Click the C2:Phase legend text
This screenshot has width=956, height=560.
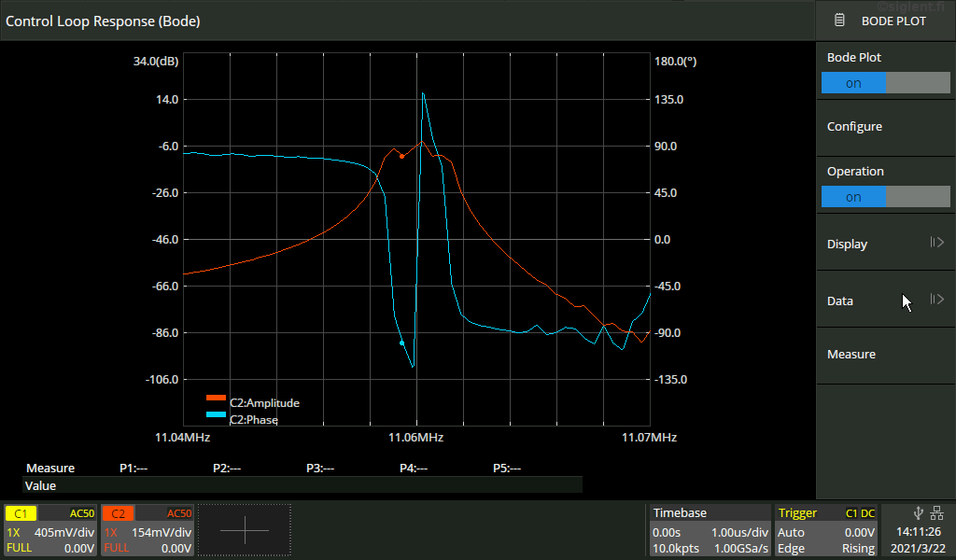click(x=254, y=420)
